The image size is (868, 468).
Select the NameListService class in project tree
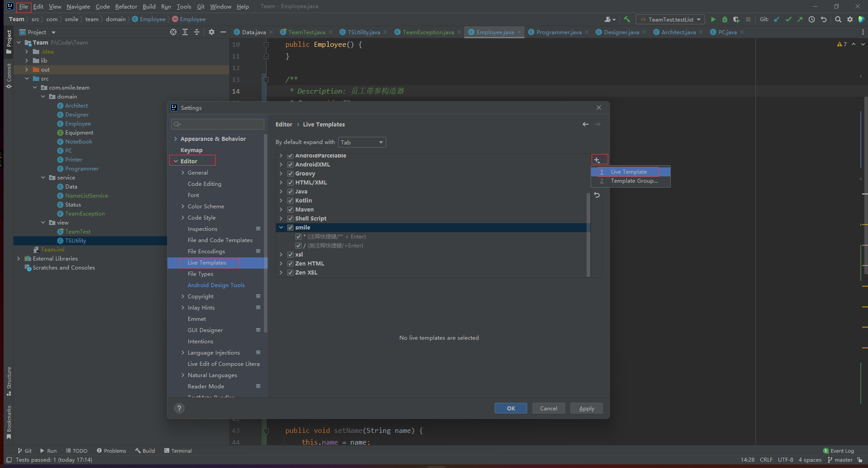click(86, 195)
